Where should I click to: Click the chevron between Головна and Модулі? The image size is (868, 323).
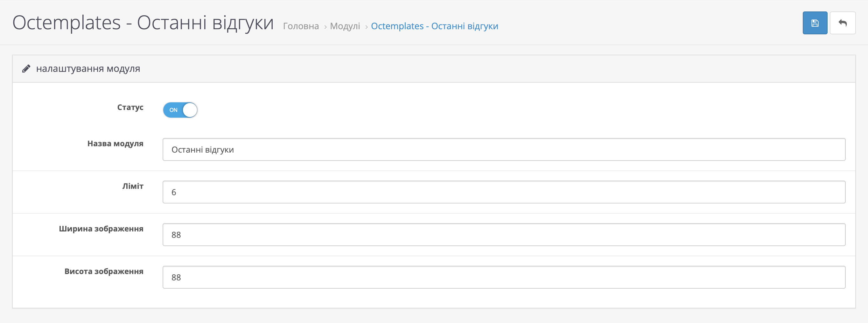pos(325,27)
